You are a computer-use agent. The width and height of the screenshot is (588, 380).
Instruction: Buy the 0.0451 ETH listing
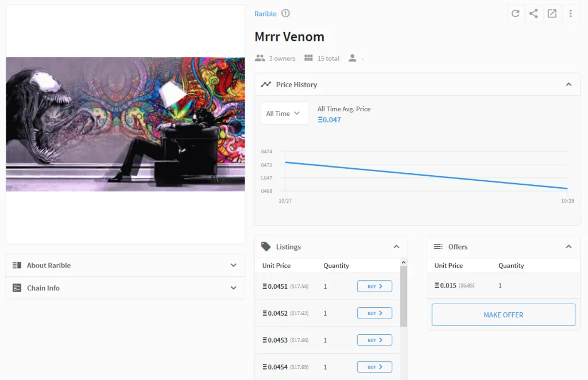pos(374,286)
